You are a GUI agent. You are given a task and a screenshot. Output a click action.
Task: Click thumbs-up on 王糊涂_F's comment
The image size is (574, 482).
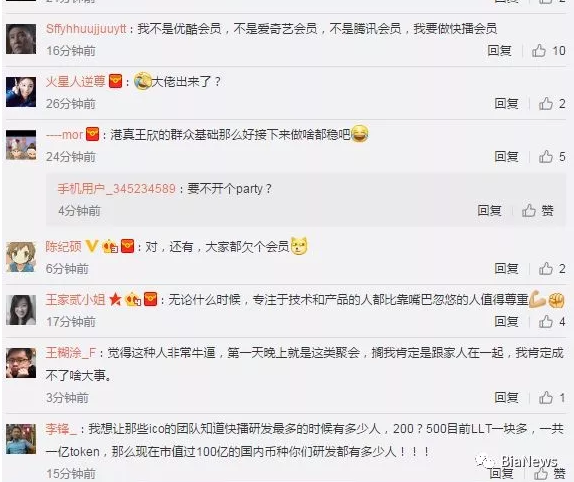click(x=546, y=397)
